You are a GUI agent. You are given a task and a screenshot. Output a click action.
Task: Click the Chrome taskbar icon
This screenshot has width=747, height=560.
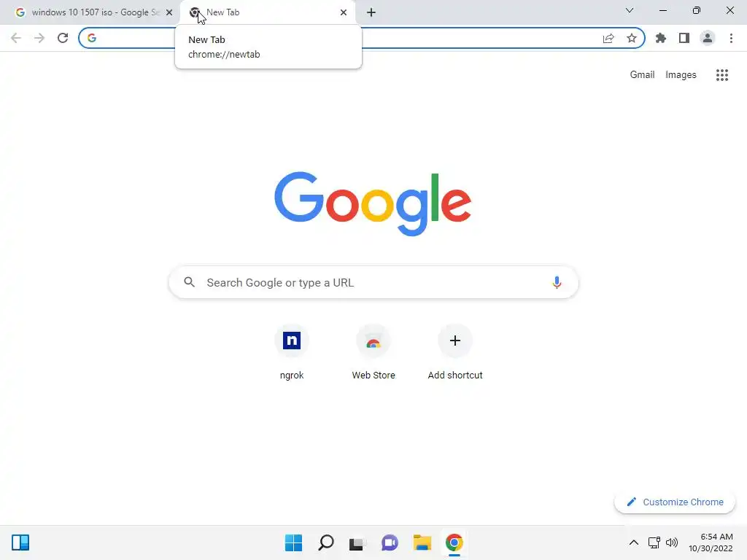pos(454,542)
